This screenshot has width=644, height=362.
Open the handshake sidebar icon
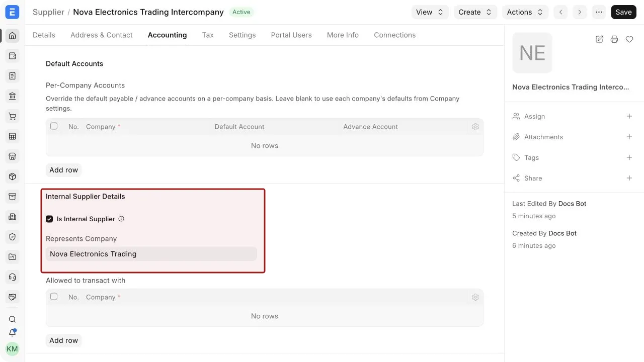(13, 297)
